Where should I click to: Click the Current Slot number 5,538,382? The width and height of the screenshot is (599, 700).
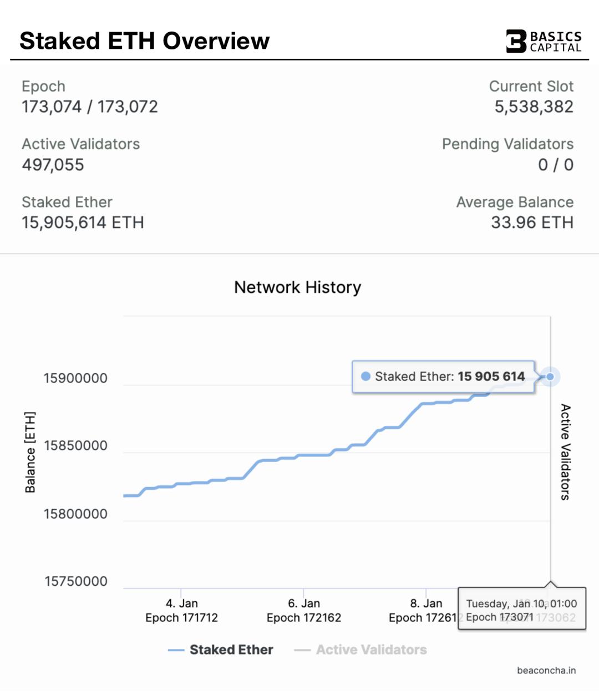click(534, 106)
